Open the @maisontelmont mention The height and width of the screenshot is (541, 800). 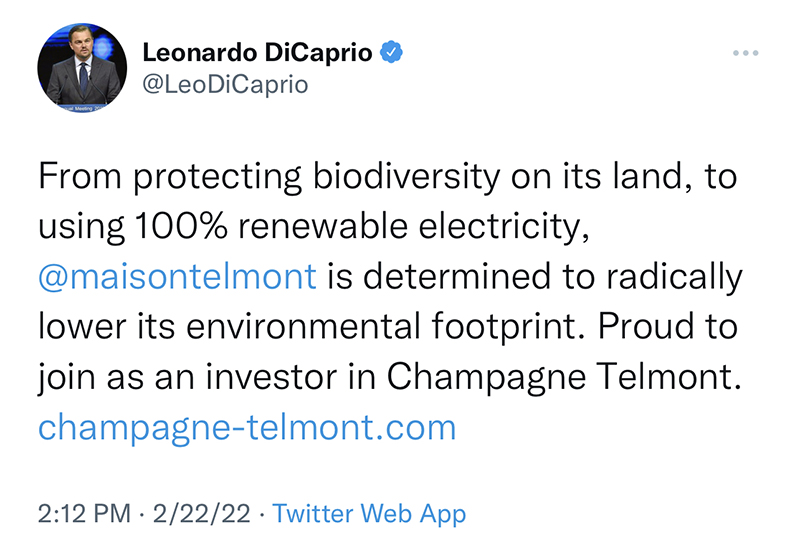click(177, 276)
